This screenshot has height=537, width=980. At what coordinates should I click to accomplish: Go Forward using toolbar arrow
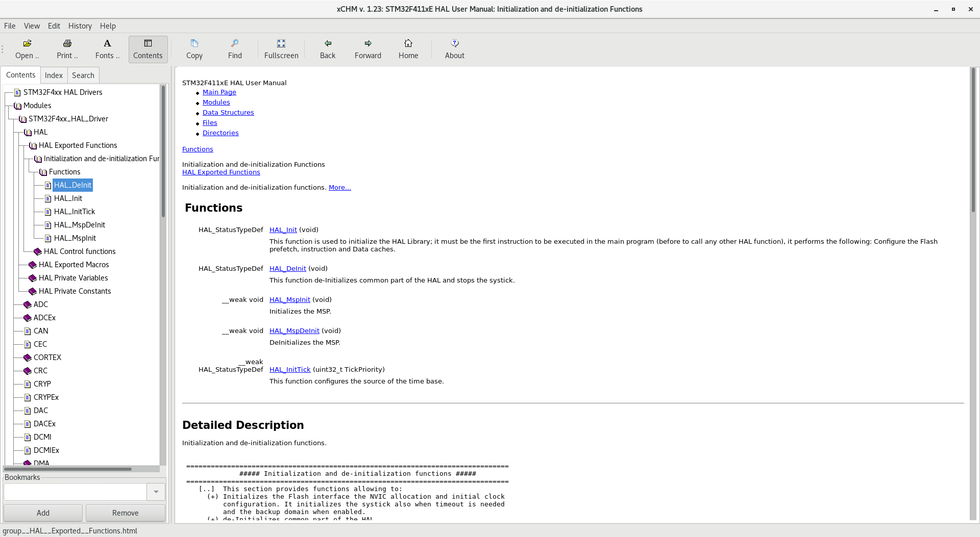[368, 49]
